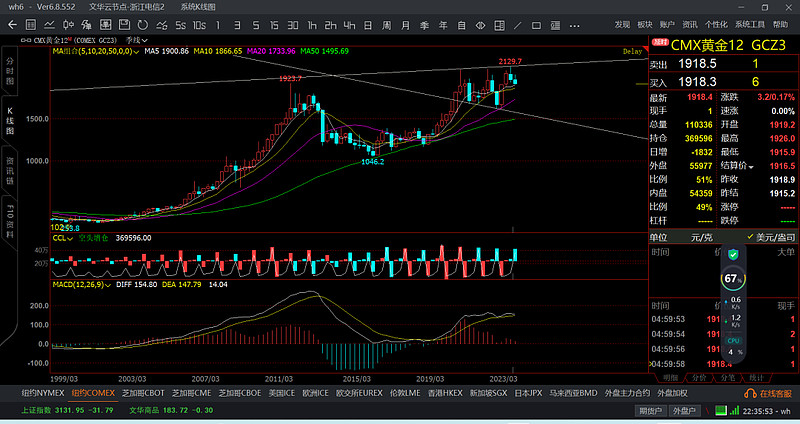The image size is (800, 424).
Task: Switch to time-sharing line chart icon
Action: pos(49,24)
